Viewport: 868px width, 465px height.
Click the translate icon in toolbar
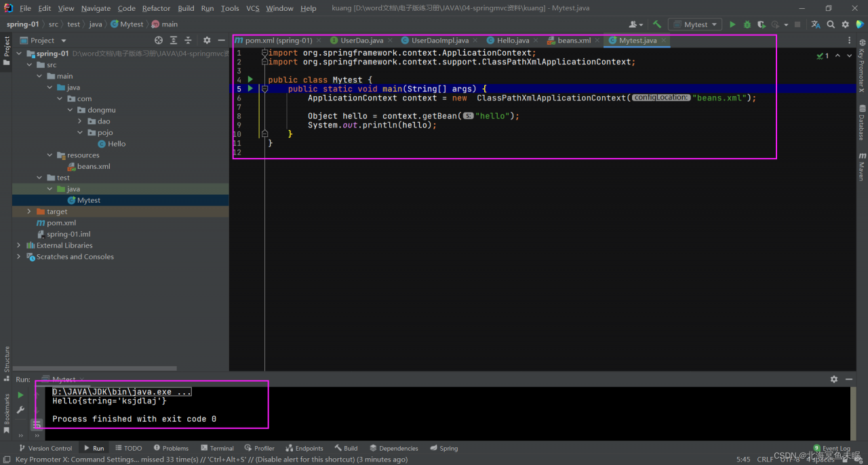816,24
